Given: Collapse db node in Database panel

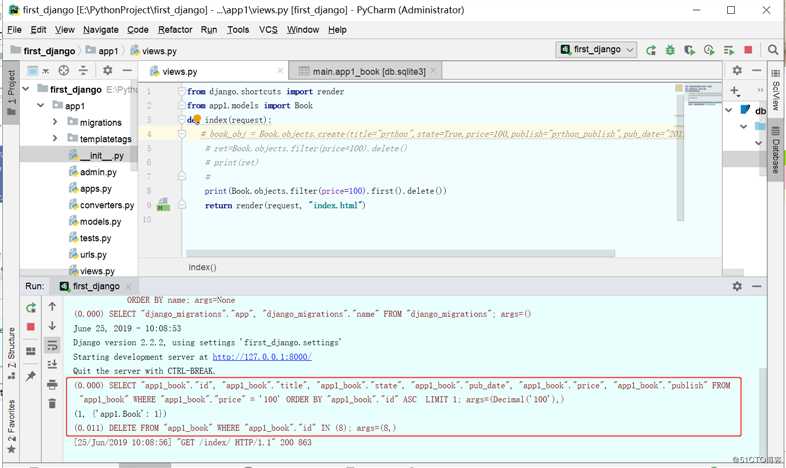Looking at the screenshot, I should coord(729,110).
